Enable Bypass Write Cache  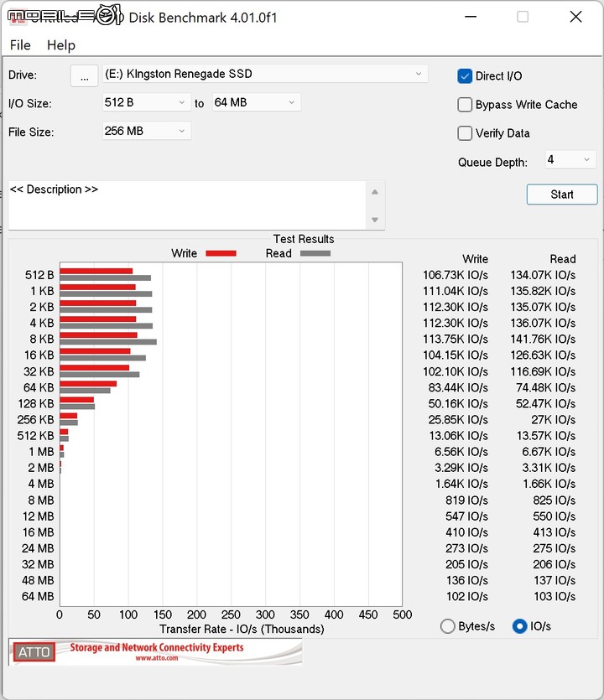tap(465, 105)
